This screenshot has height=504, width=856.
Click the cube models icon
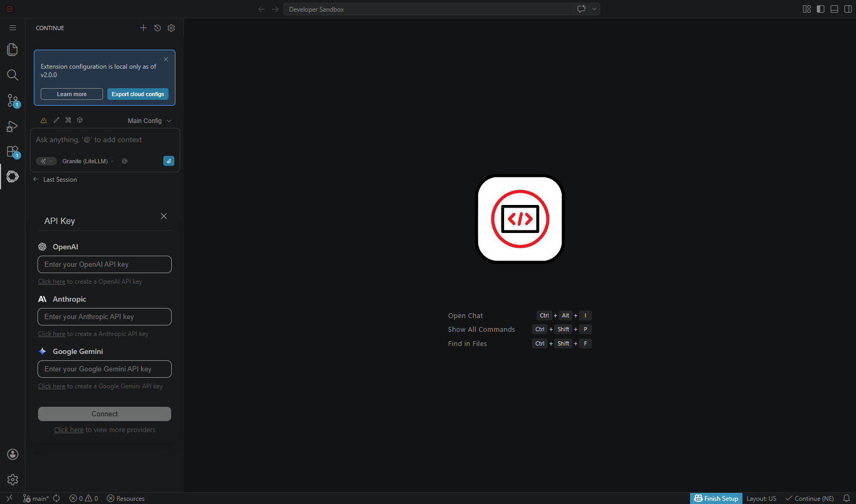coord(80,120)
